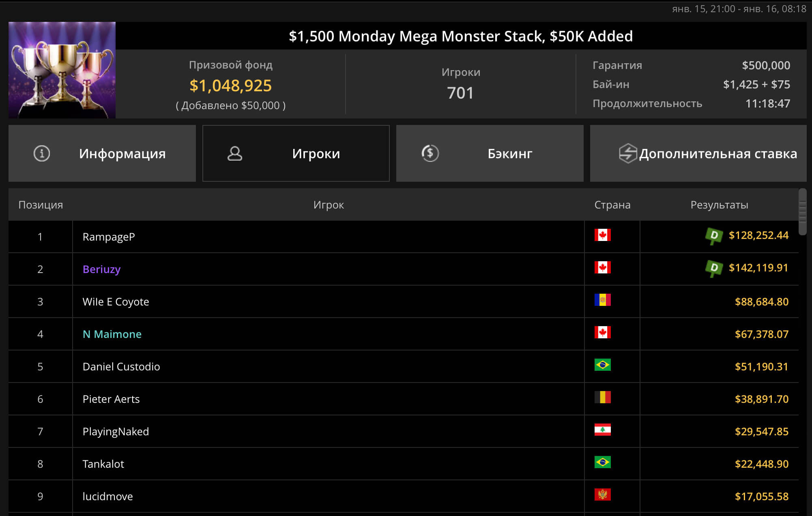This screenshot has width=812, height=516.
Task: Click the green deal badge beside Beriuzy's prize
Action: pyautogui.click(x=714, y=268)
